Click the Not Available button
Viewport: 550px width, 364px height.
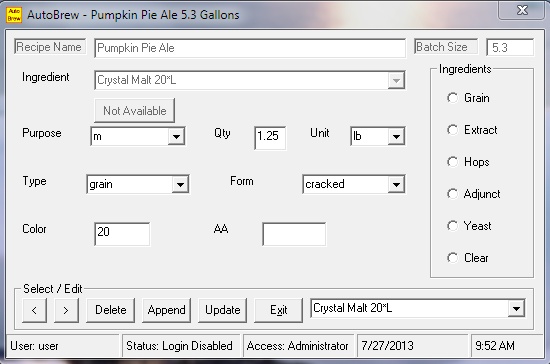[135, 111]
